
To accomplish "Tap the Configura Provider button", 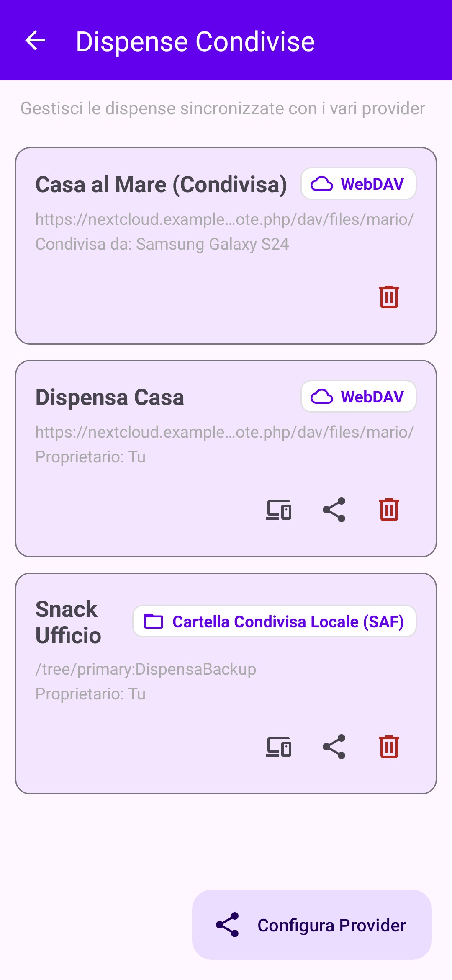I will (x=312, y=925).
